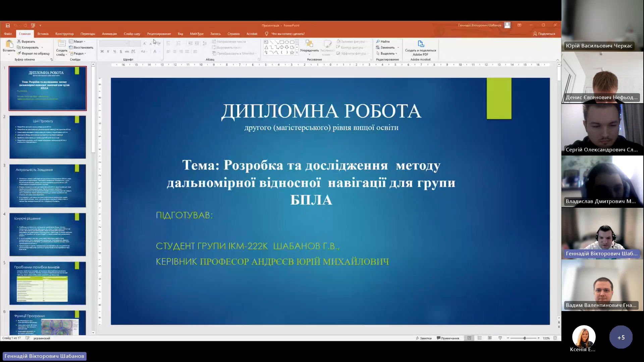
Task: Toggle Notes (Заметки) pane
Action: coord(424,338)
